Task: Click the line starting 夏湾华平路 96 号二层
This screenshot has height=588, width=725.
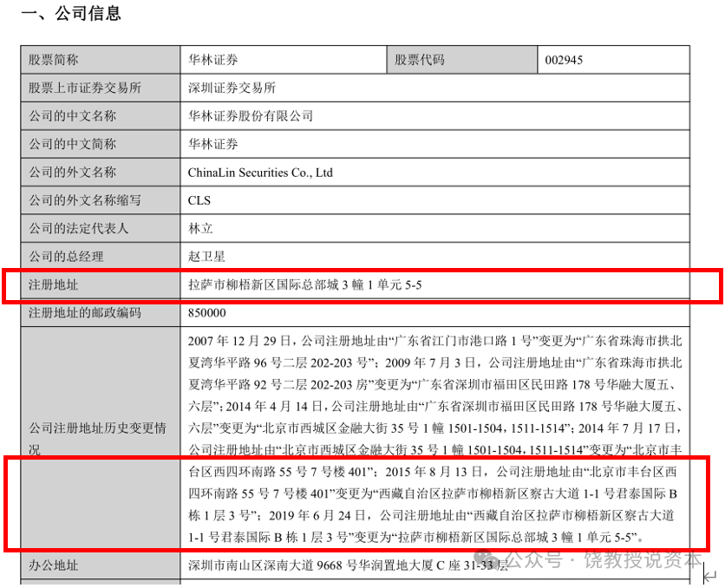Action: click(435, 363)
